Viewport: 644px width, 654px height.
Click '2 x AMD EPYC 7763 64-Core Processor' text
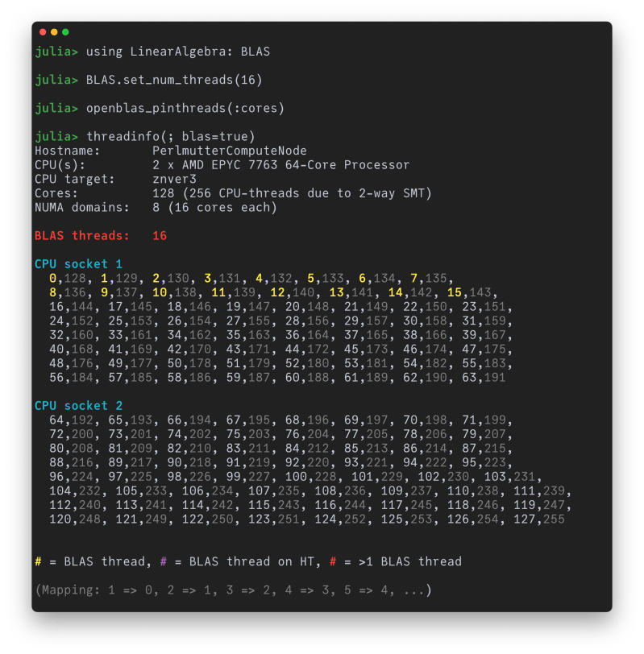280,165
